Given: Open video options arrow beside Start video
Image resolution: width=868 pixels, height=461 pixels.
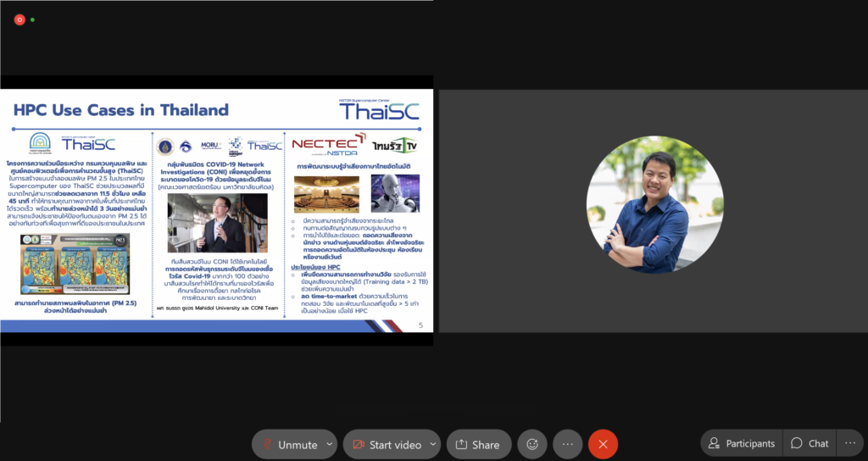Looking at the screenshot, I should [433, 444].
